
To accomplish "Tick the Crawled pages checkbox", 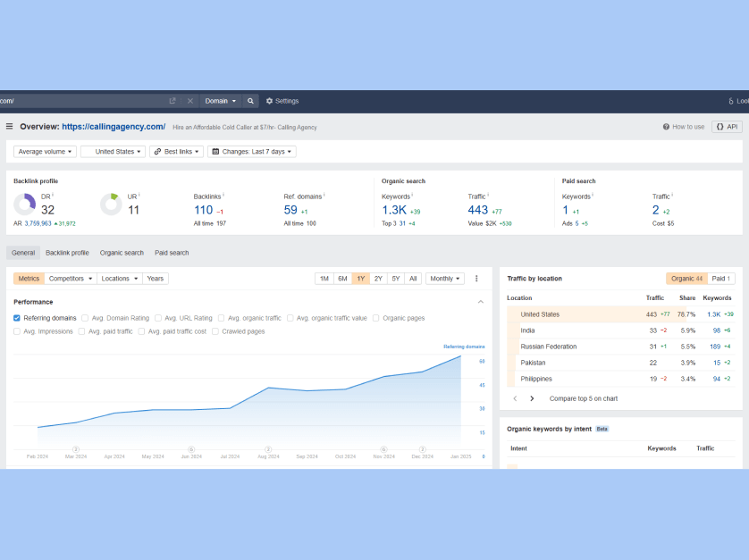I will 215,331.
